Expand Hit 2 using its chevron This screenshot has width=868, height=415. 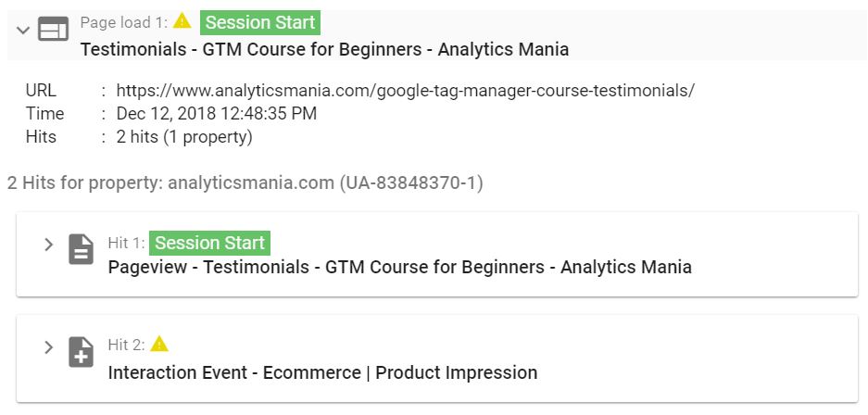[49, 347]
